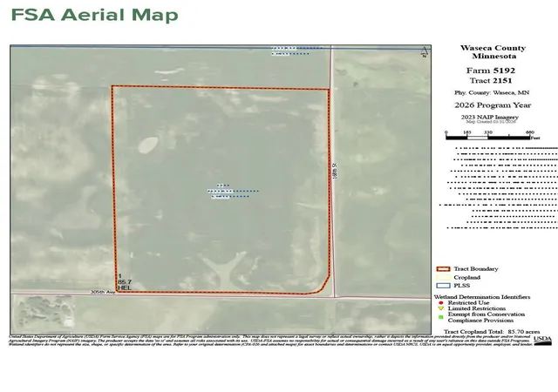
Task: Click the USDA logo
Action: coord(542,341)
